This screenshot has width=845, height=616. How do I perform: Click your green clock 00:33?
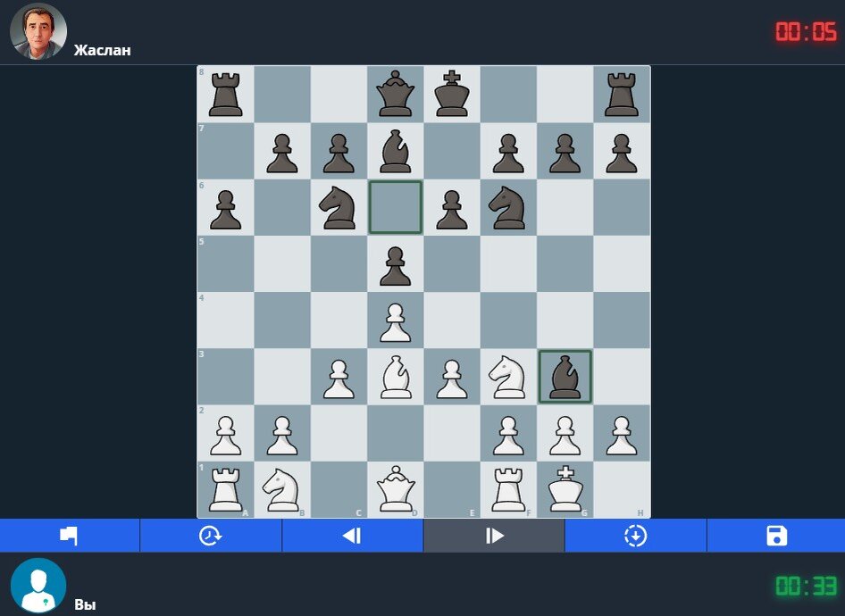pos(807,586)
